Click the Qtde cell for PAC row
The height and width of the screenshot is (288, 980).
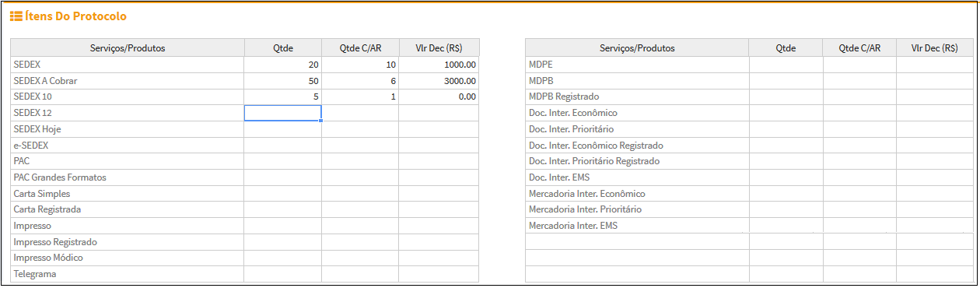tap(283, 161)
